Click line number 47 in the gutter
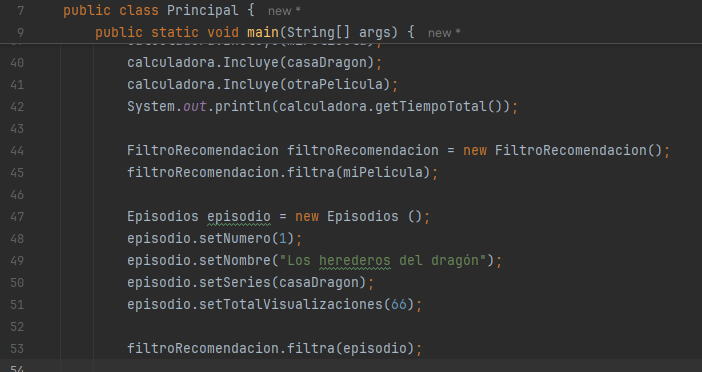The height and width of the screenshot is (372, 702). click(17, 217)
